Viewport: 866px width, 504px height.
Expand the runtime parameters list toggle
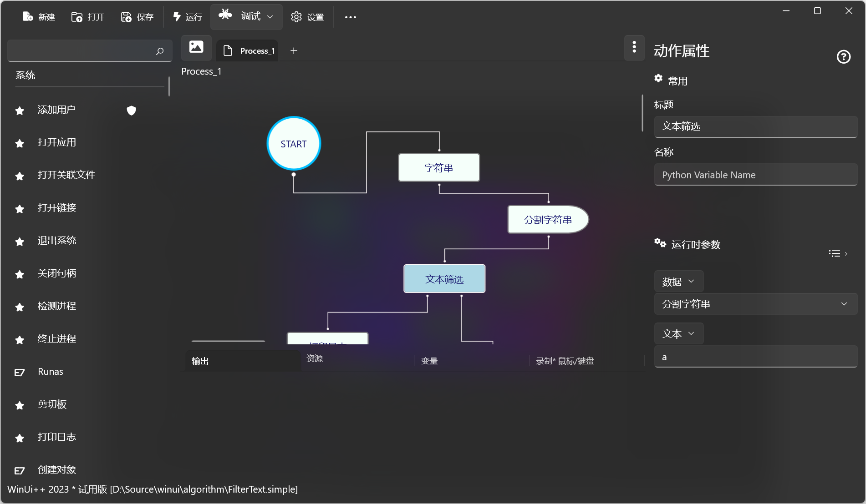pyautogui.click(x=838, y=253)
